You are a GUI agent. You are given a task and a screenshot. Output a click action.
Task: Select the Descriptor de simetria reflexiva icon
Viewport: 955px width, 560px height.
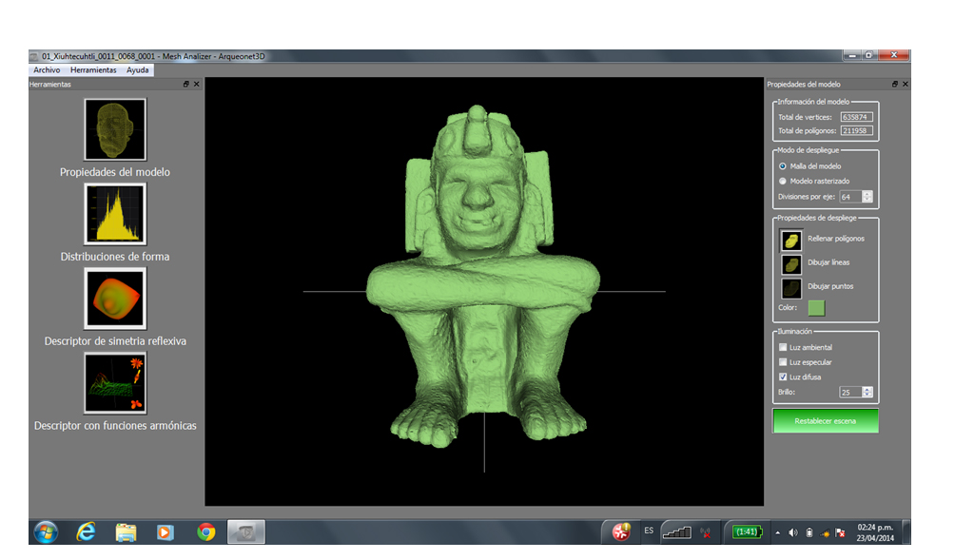coord(115,298)
